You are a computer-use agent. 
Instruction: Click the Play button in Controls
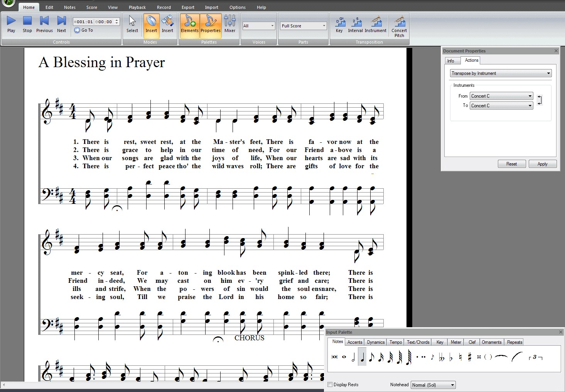11,24
